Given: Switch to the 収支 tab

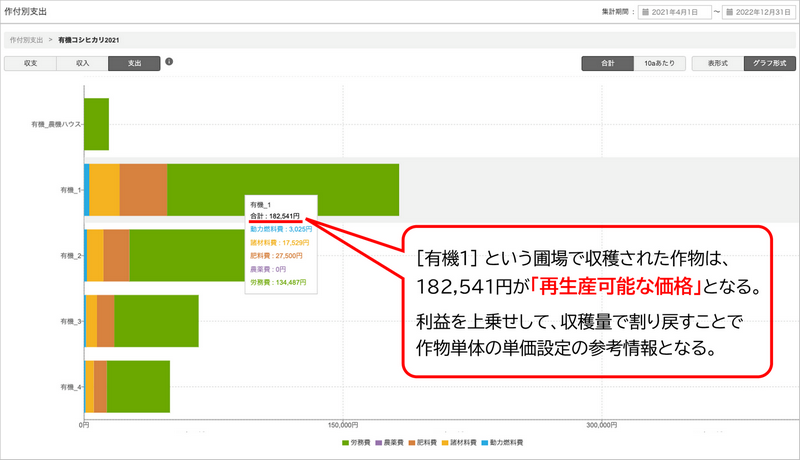Looking at the screenshot, I should click(30, 63).
